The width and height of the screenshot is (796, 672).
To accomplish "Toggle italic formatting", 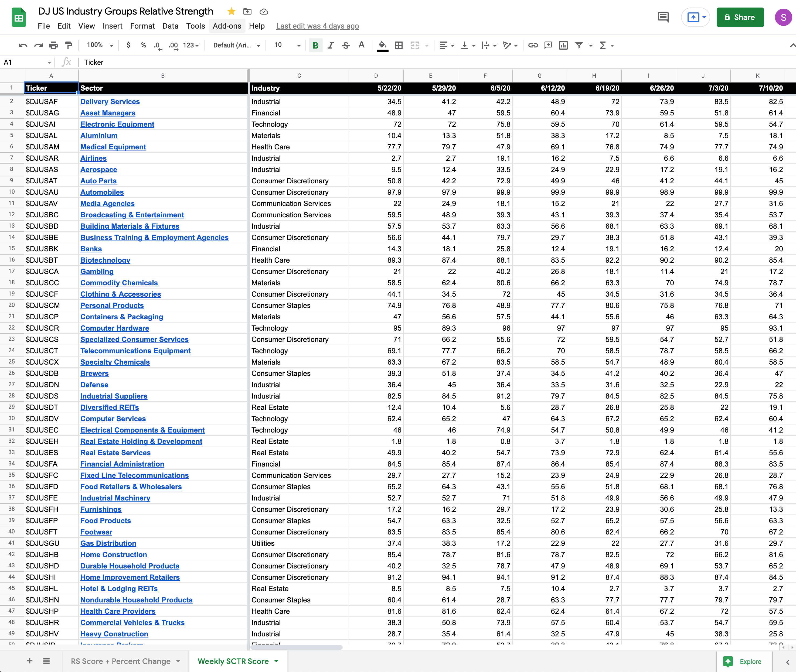I will tap(331, 45).
